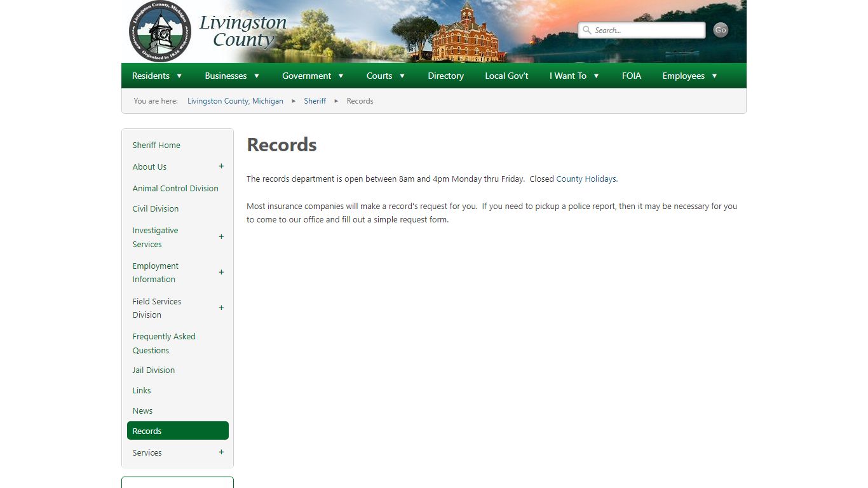Open the Employees dropdown menu

coord(689,76)
